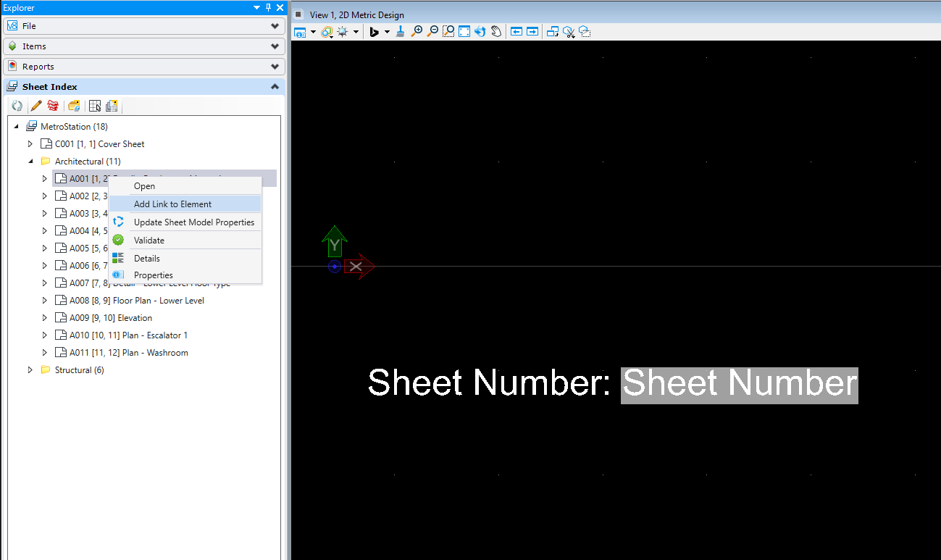This screenshot has width=941, height=560.
Task: Click the highlighted Sheet Number text field
Action: click(740, 385)
